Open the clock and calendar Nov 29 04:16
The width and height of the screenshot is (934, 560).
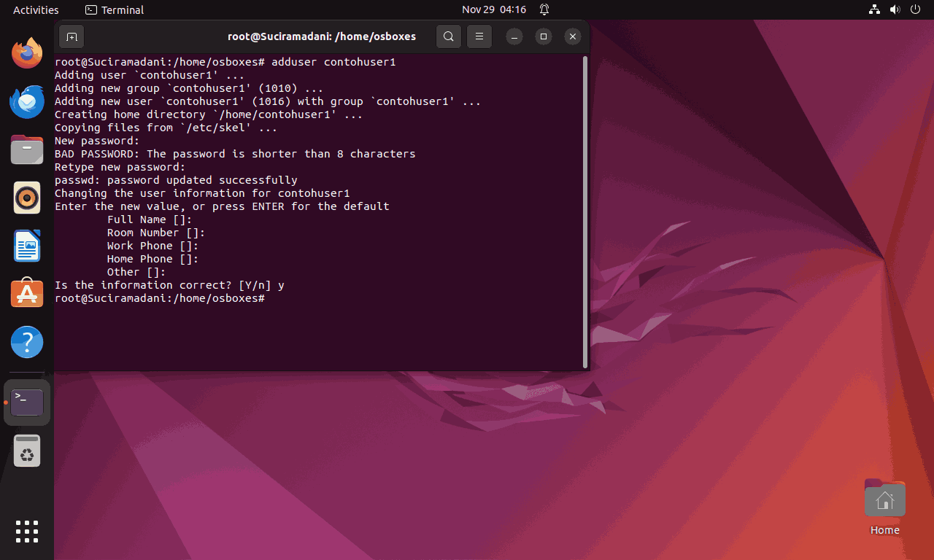[494, 9]
